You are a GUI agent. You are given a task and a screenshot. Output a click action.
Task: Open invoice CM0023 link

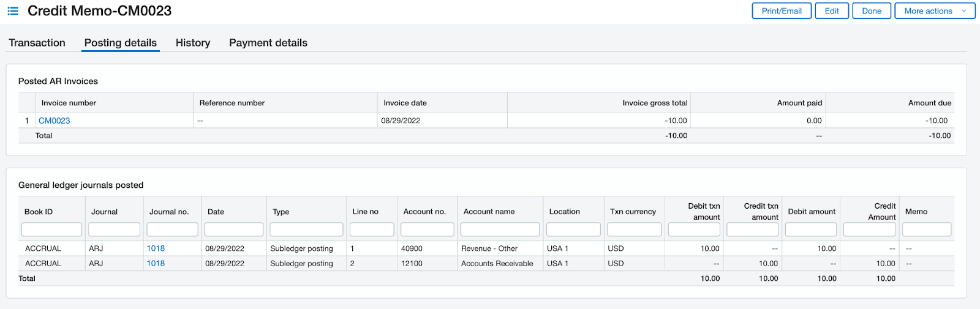pos(55,121)
